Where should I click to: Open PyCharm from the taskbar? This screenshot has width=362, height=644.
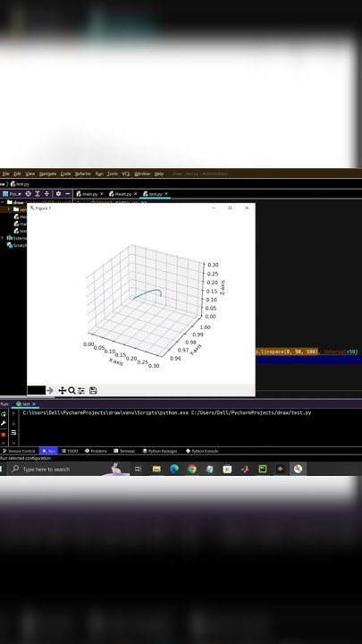(x=263, y=469)
